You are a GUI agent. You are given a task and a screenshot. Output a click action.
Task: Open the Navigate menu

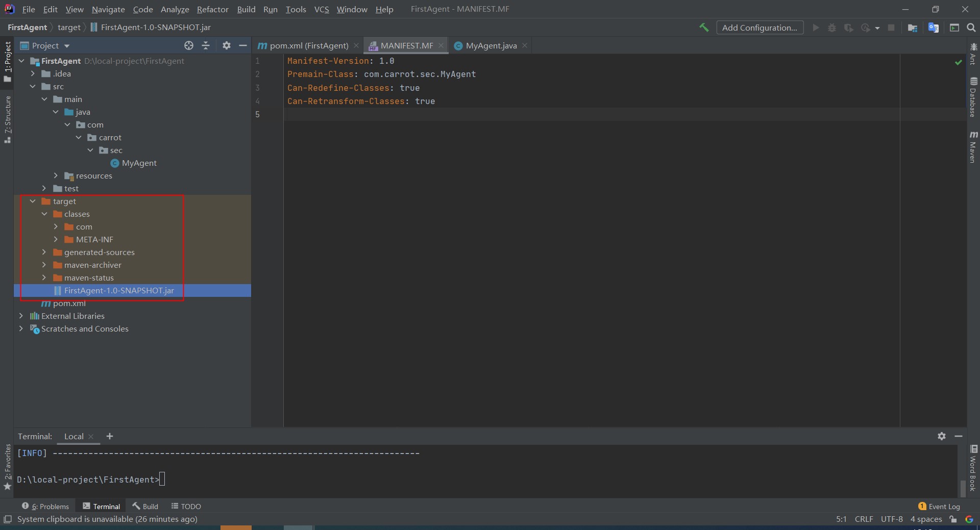click(108, 9)
